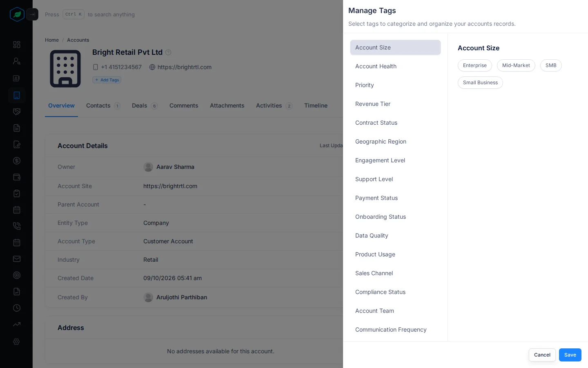Select the Revenue Tier tag category
This screenshot has width=588, height=368.
(x=395, y=104)
